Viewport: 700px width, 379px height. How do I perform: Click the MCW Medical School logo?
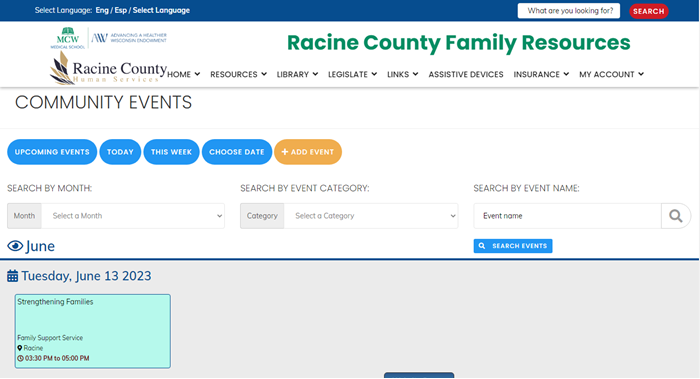67,38
